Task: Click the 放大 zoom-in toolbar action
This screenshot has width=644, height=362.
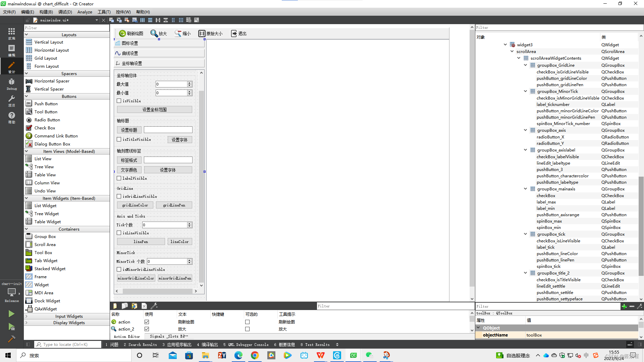Action: pos(159,34)
